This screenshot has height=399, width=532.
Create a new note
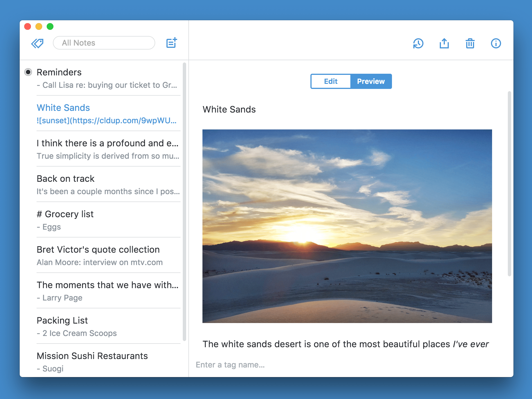click(172, 43)
